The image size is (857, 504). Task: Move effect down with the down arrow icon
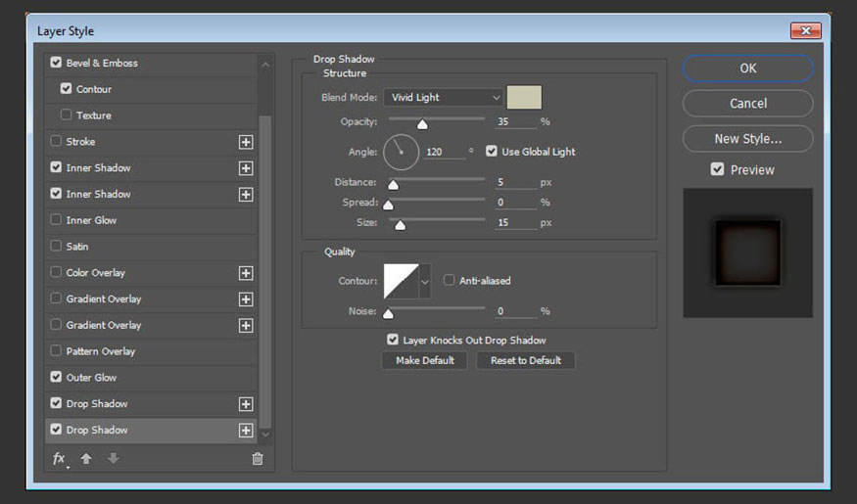pos(114,458)
